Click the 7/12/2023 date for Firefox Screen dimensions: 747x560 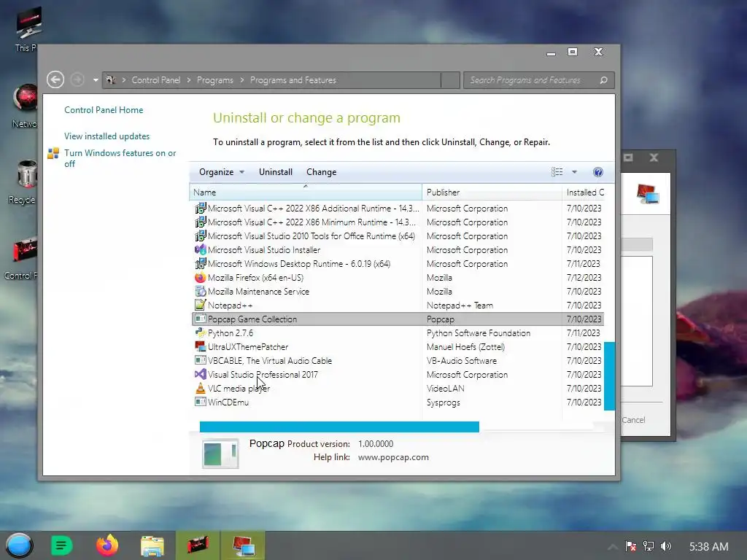(584, 277)
